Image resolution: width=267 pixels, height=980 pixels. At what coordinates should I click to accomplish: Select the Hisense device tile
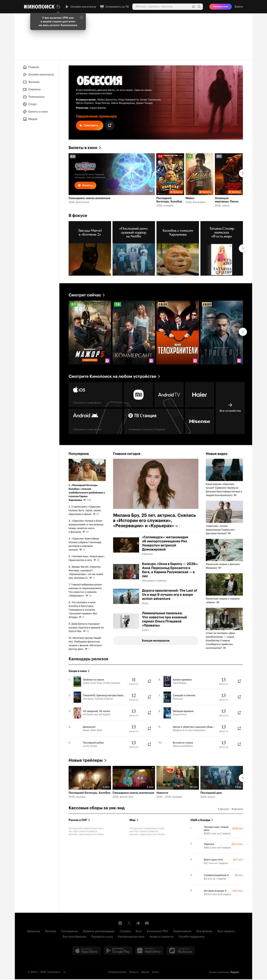tap(199, 421)
